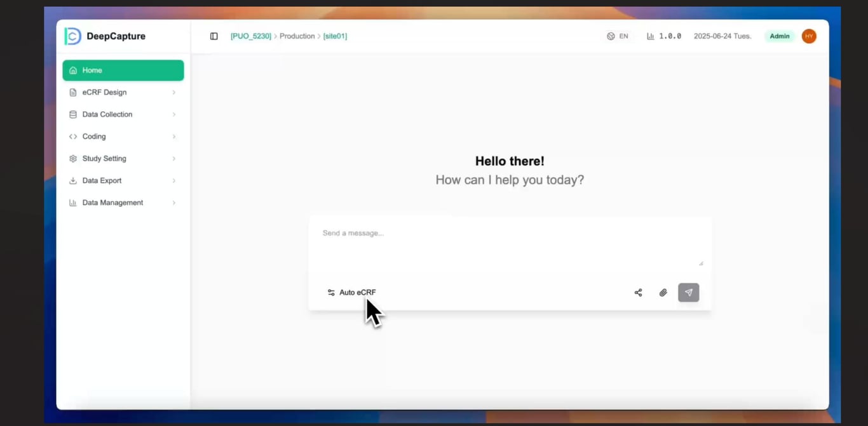Image resolution: width=868 pixels, height=426 pixels.
Task: Toggle the sidebar collapse icon near the breadcrumb
Action: click(214, 36)
